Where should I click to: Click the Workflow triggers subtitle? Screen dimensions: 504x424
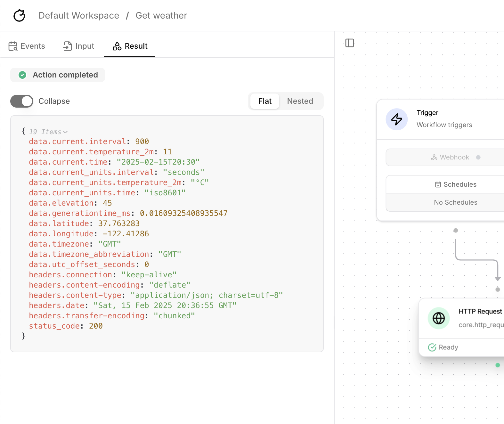(444, 125)
